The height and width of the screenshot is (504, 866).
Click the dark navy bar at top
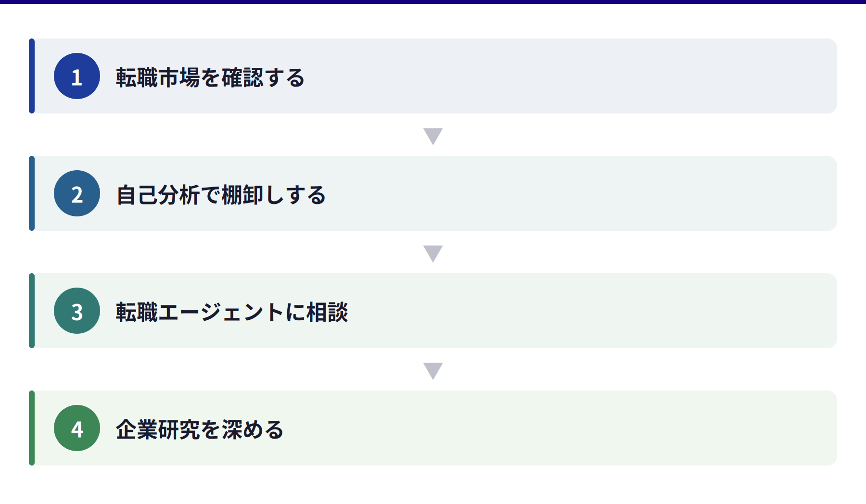tap(433, 1)
